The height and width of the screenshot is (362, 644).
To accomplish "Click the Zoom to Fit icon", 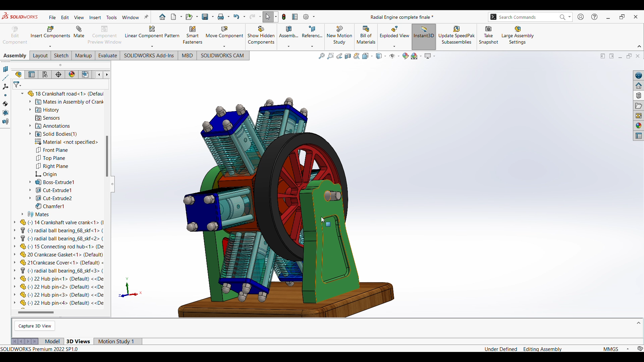I will (322, 56).
